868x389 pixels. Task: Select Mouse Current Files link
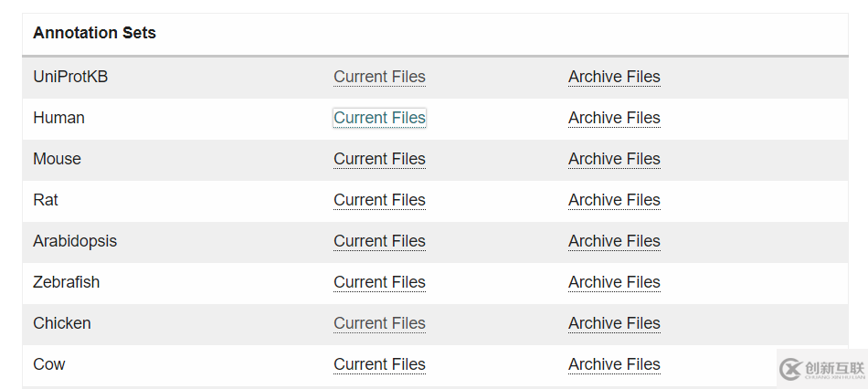pyautogui.click(x=379, y=159)
